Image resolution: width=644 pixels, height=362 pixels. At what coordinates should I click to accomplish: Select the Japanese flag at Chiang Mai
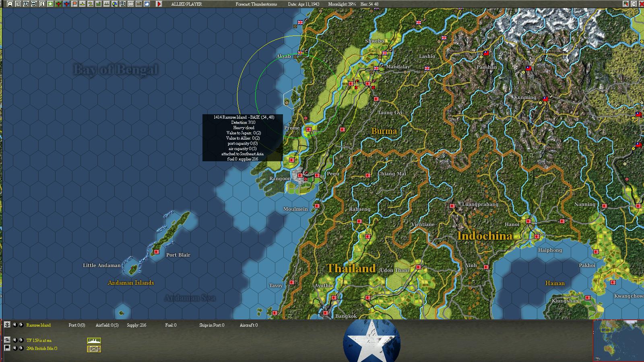368,175
